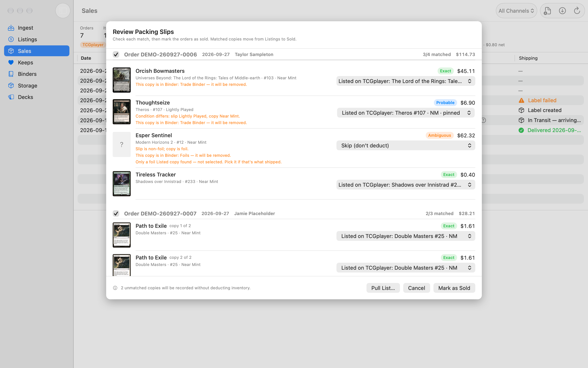Open Thoughtseize listing match dropdown

(x=406, y=113)
